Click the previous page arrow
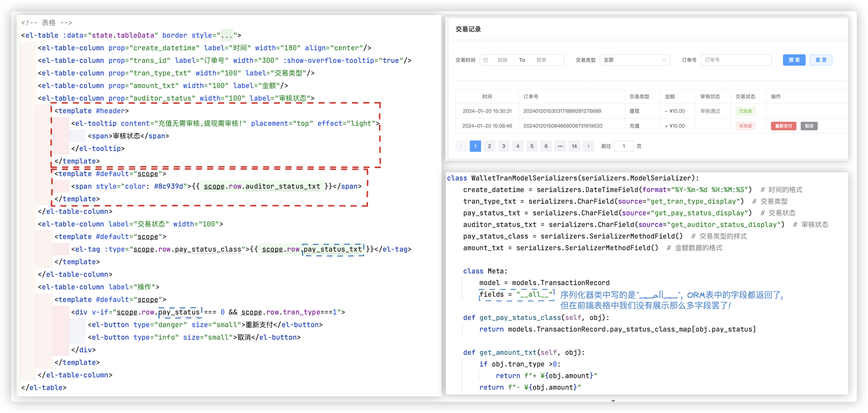The image size is (868, 413). [461, 146]
